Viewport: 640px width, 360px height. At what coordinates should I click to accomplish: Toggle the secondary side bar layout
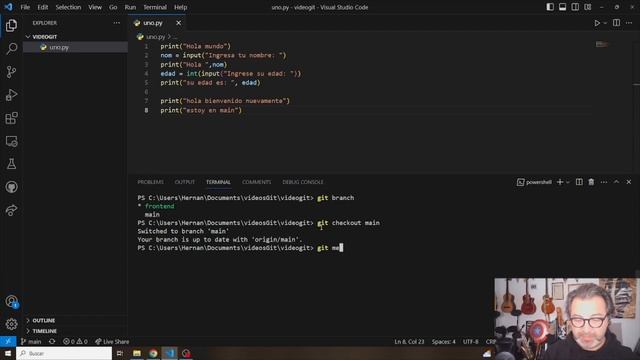tap(575, 7)
